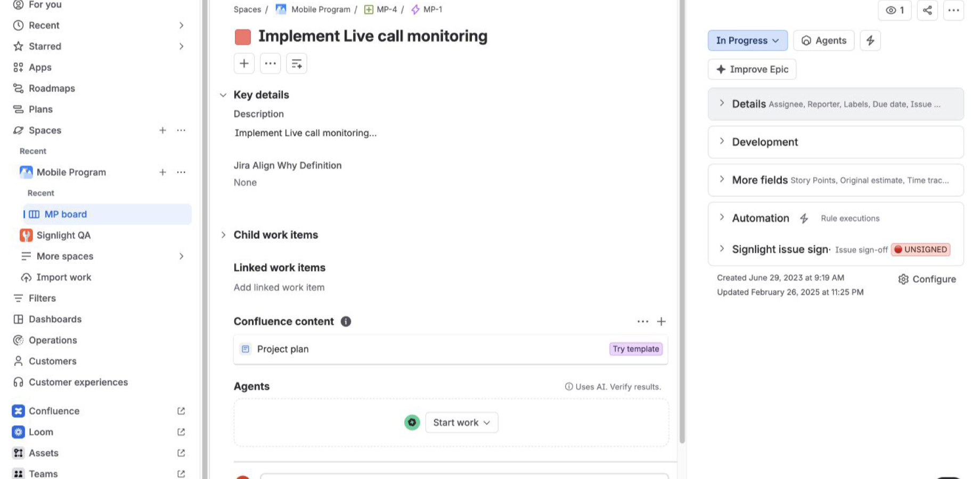Expand the Development section
Viewport: 980px width, 479px height.
[x=836, y=142]
